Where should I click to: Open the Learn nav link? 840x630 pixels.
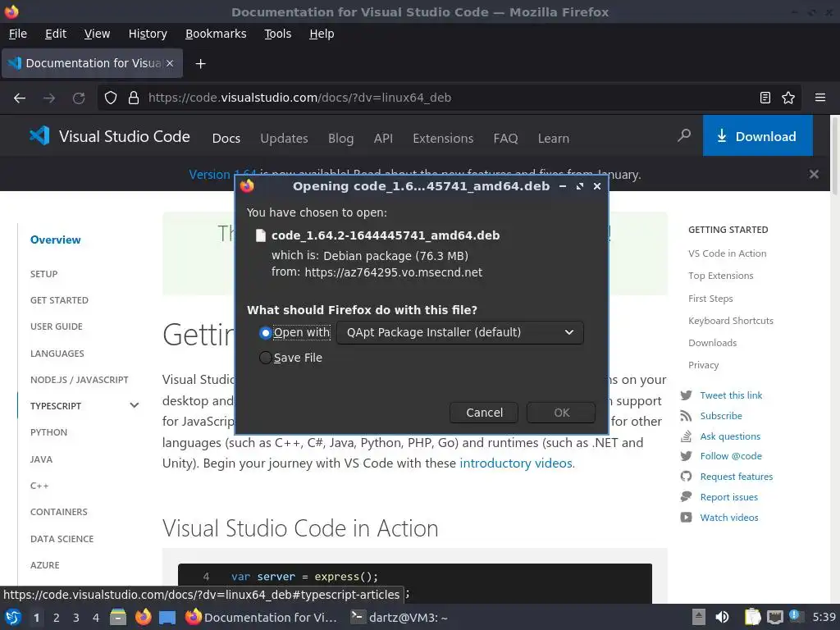click(x=554, y=138)
